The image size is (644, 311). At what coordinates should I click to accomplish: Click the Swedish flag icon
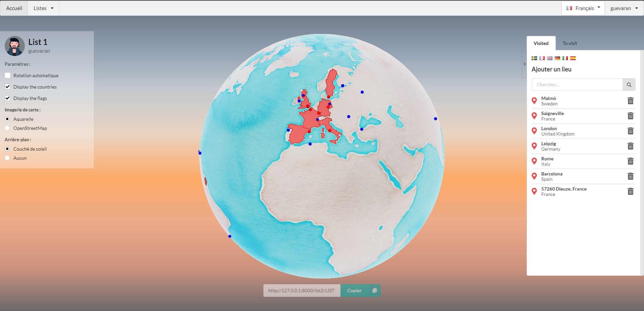pos(534,58)
